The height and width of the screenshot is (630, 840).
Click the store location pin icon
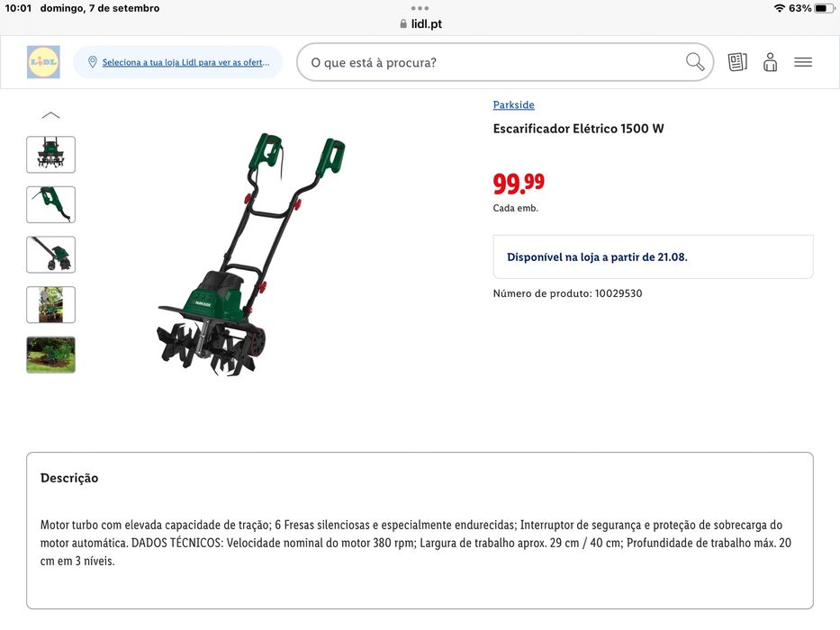point(92,62)
